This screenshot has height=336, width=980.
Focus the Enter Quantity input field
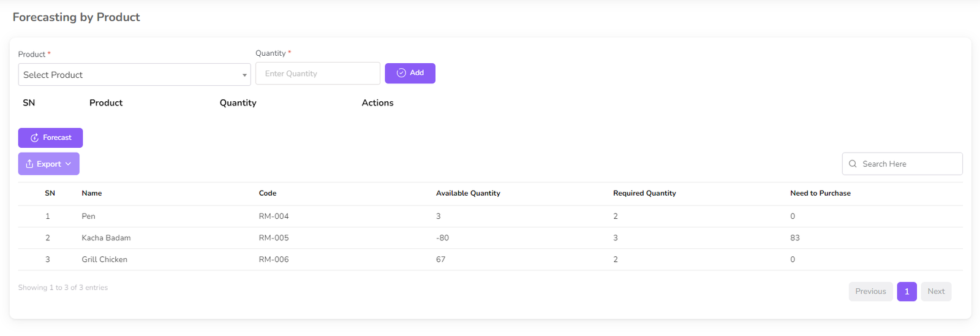[317, 74]
